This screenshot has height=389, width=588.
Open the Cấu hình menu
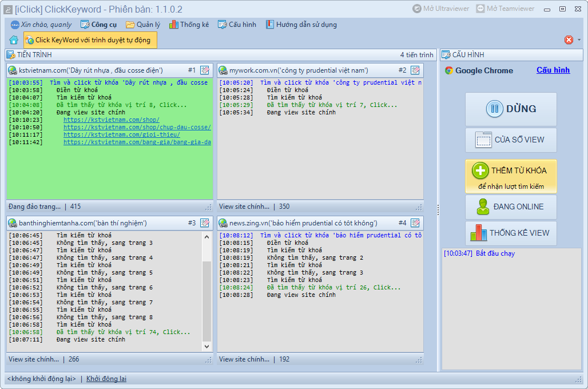coord(237,25)
